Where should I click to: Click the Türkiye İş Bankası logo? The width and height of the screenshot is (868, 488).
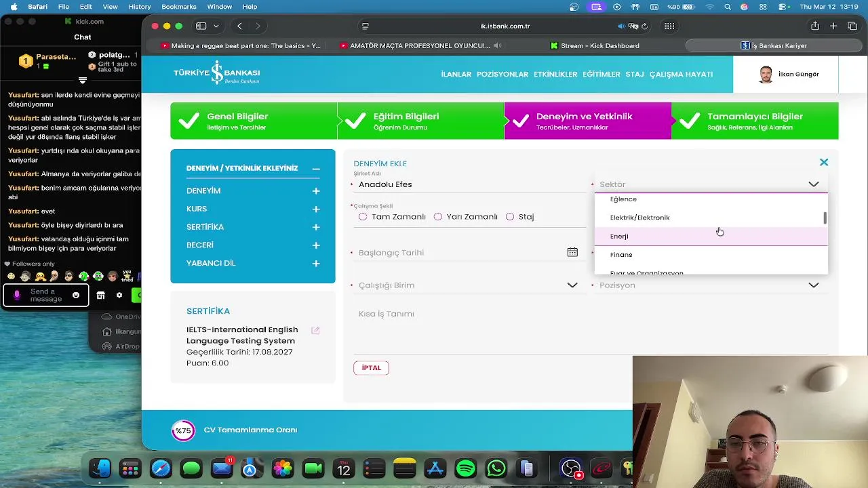click(216, 73)
